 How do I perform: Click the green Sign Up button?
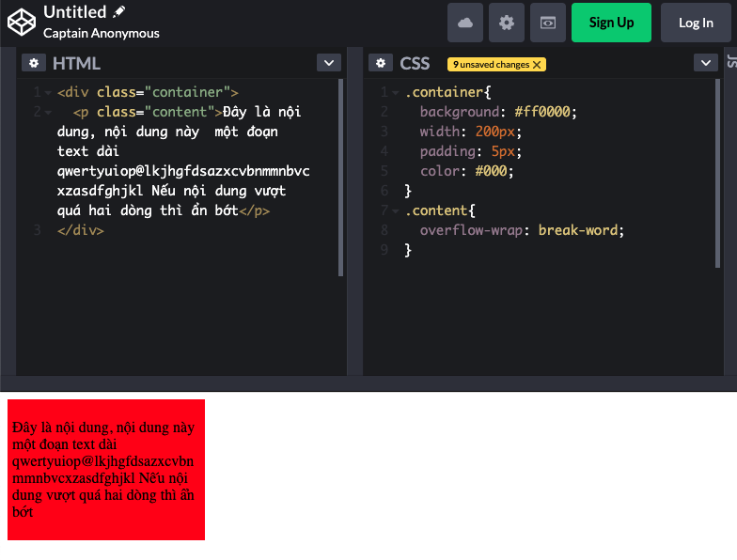point(611,23)
